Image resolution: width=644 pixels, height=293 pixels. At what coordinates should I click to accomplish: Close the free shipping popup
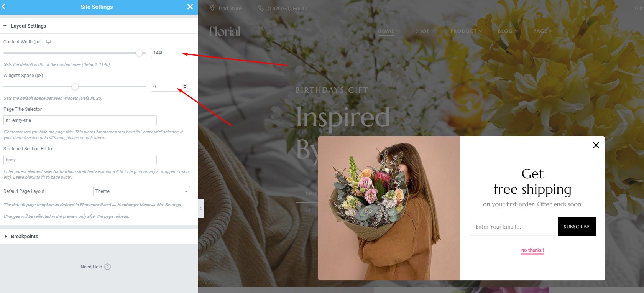[596, 145]
